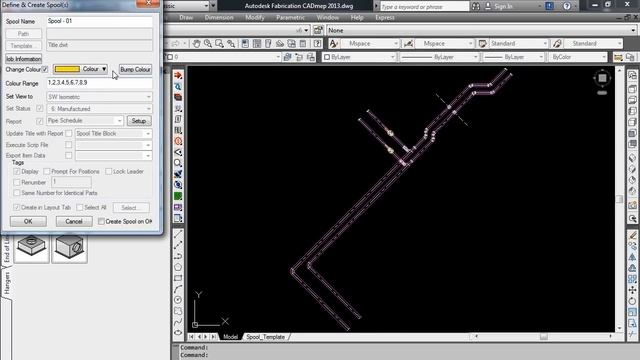Image resolution: width=640 pixels, height=360 pixels.
Task: Select the Polygon draw tool
Action: 178,267
